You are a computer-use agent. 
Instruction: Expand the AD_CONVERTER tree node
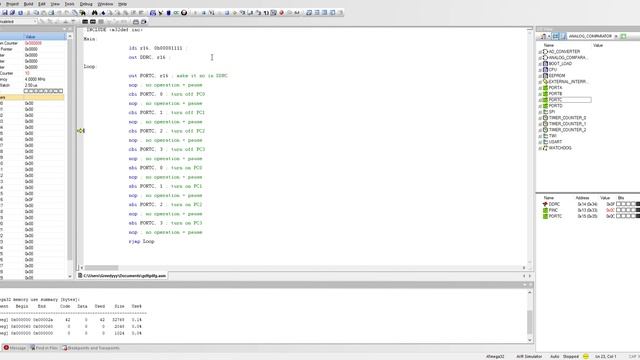[x=540, y=52]
